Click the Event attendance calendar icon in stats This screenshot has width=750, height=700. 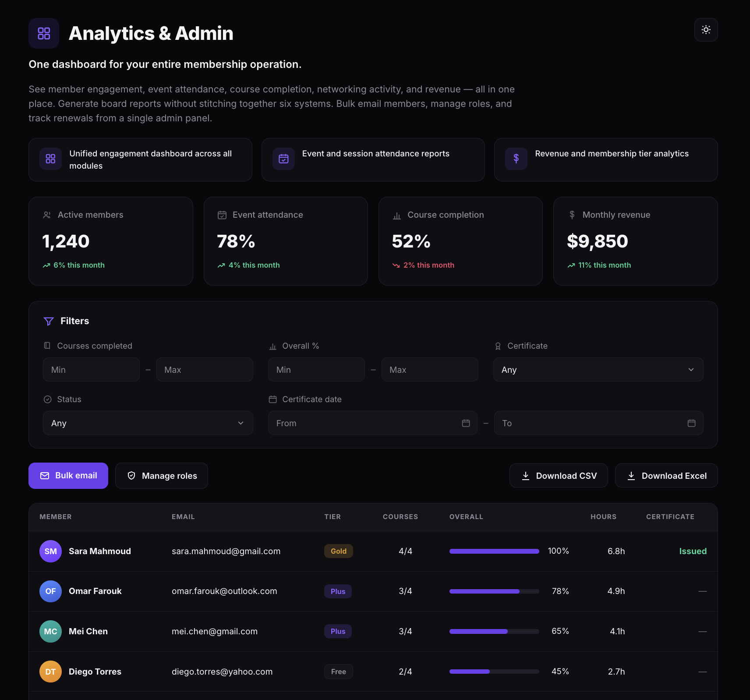point(222,215)
